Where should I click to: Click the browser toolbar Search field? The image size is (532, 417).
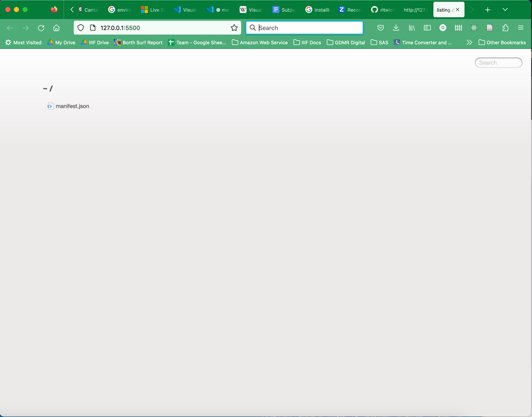tap(304, 28)
